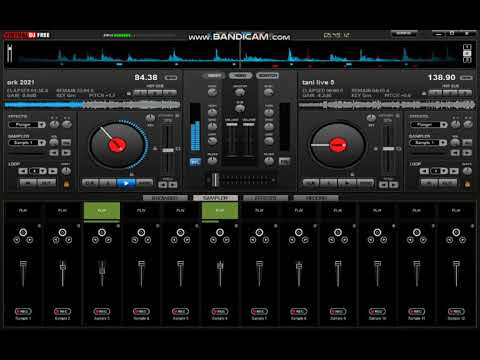Image resolution: width=480 pixels, height=360 pixels.
Task: Click the small dot option button on sample 2
Action: pyautogui.click(x=79, y=226)
